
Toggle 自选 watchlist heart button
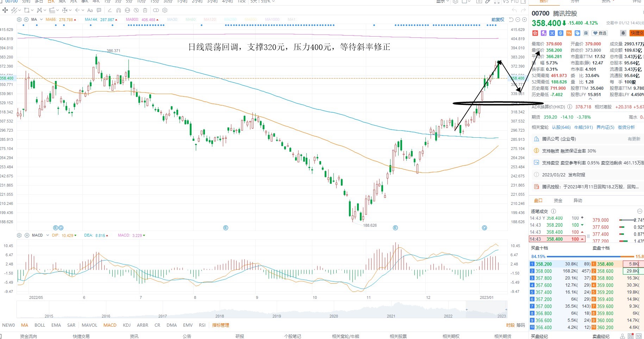click(600, 33)
